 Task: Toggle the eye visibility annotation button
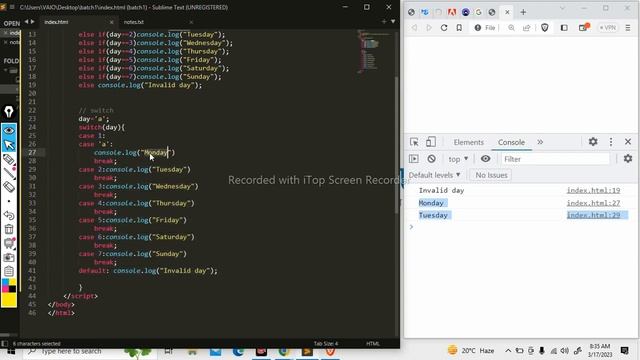(x=9, y=130)
